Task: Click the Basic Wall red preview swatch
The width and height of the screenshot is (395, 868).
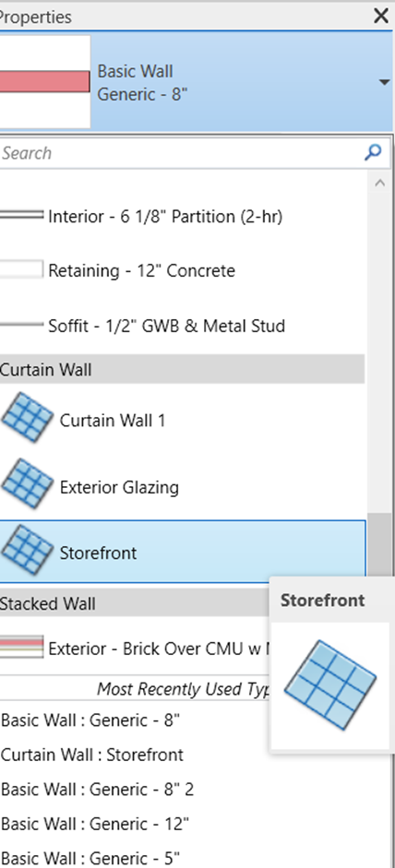Action: click(x=44, y=81)
